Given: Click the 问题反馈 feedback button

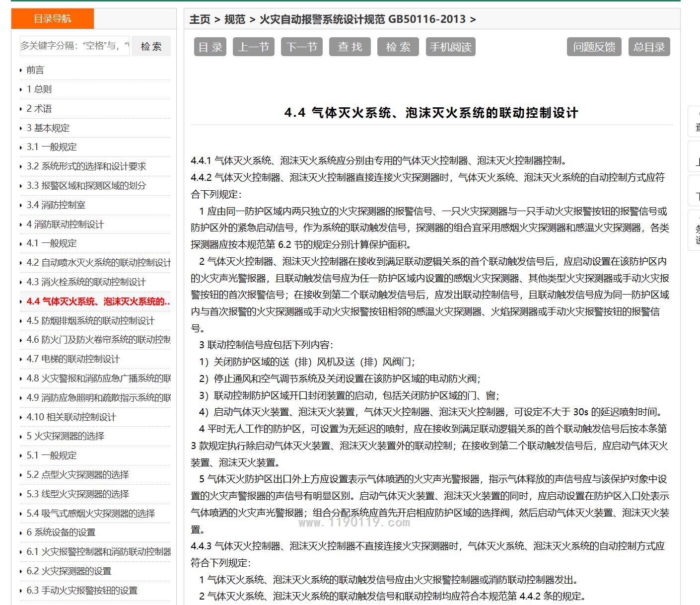Looking at the screenshot, I should tap(594, 47).
